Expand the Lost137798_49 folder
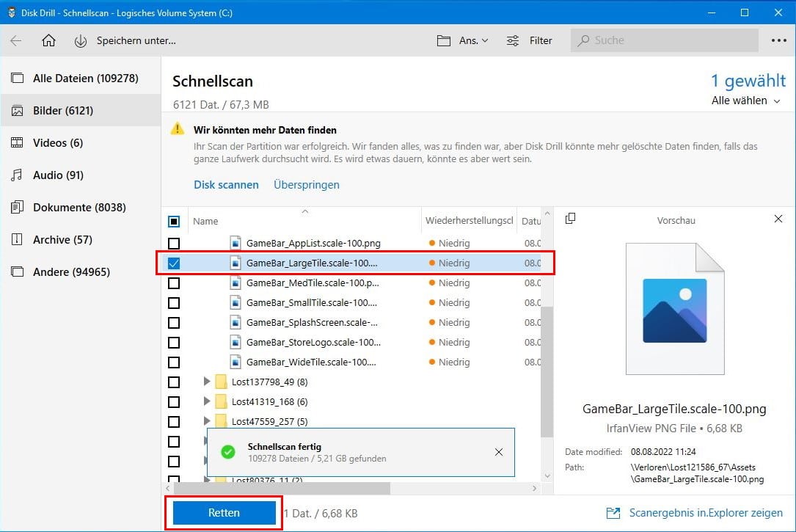 207,382
